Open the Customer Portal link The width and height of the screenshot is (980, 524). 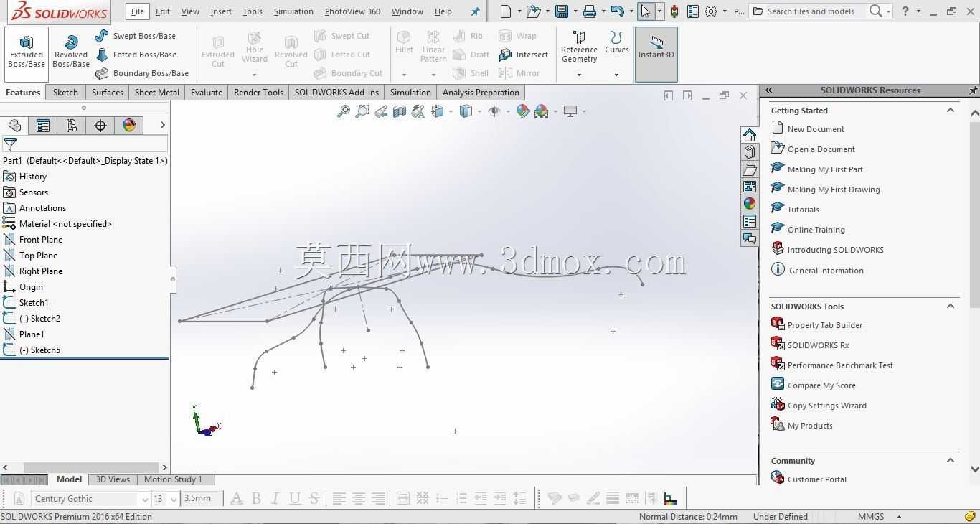click(x=817, y=479)
